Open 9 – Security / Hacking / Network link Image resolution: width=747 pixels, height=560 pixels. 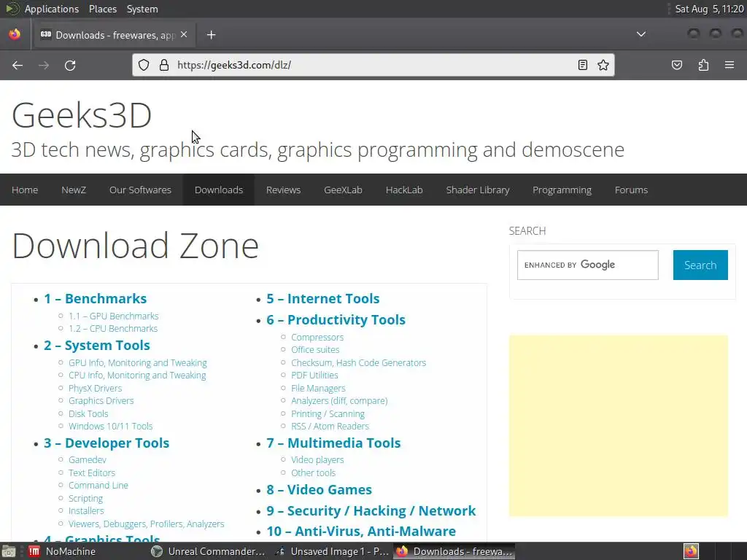click(x=371, y=510)
